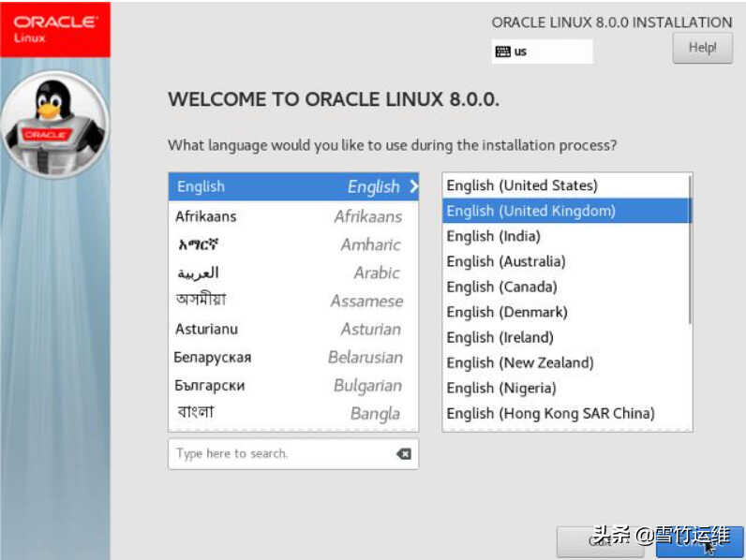Viewport: 746px width, 560px height.
Task: Open the Help! button
Action: point(702,48)
